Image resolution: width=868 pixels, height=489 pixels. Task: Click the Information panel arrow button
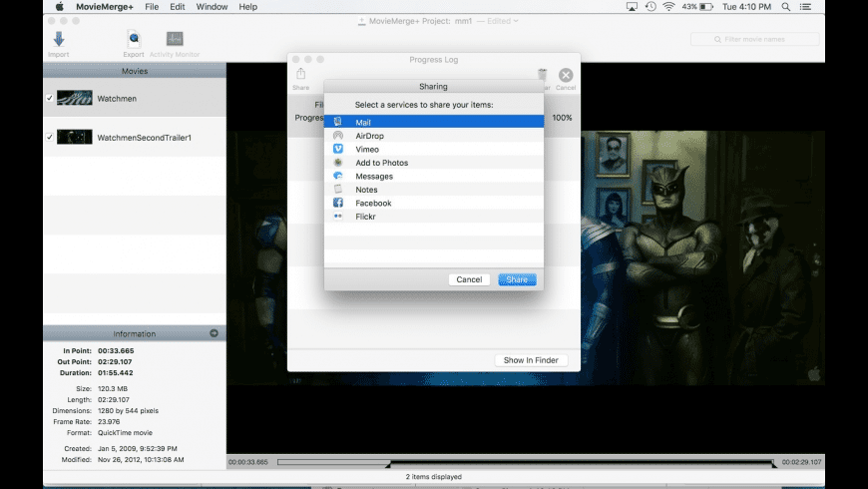[214, 333]
